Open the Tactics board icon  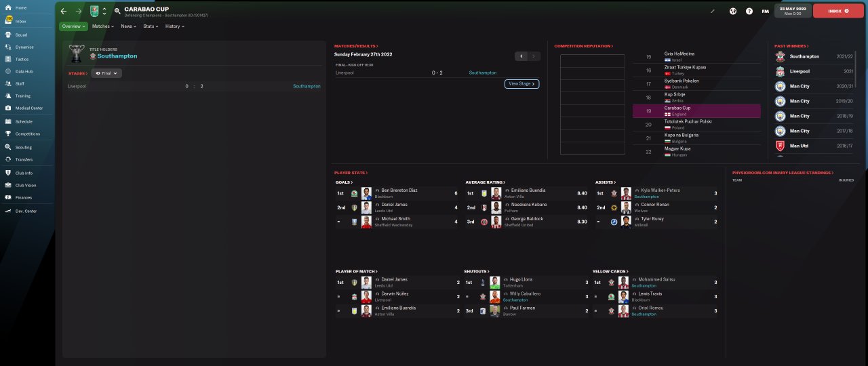point(8,59)
